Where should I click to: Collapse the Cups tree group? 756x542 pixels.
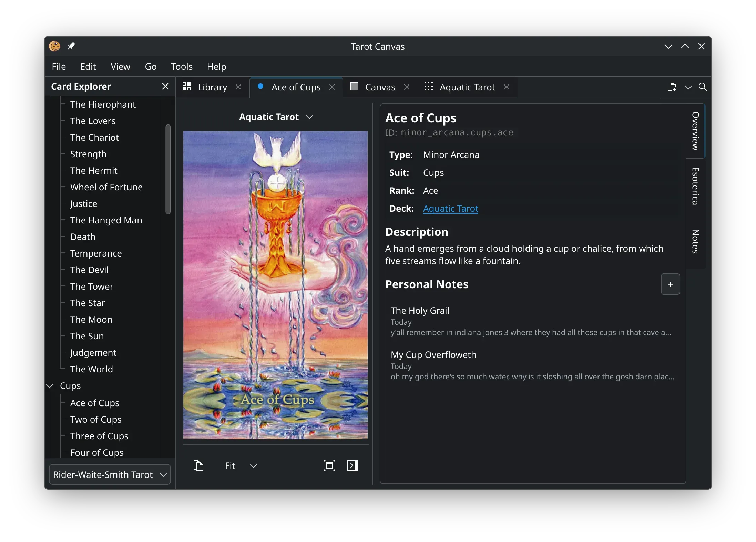point(50,386)
